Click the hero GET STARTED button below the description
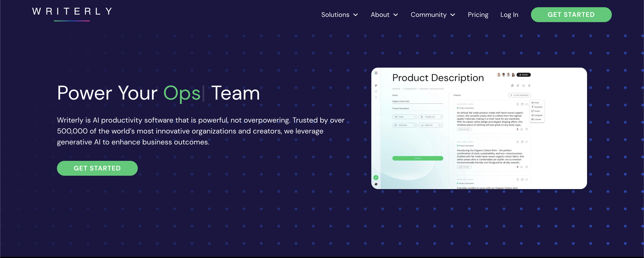Screen dimensions: 644x258 coord(97,168)
